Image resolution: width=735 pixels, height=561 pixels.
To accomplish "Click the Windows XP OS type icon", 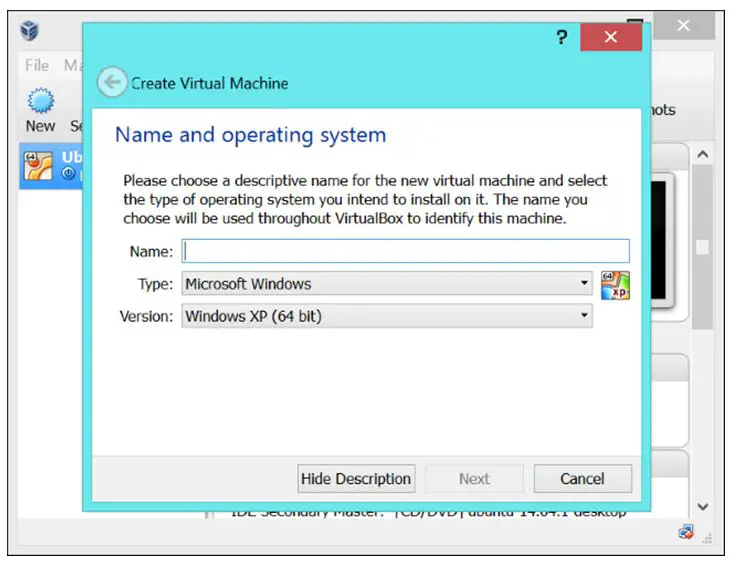I will click(x=615, y=285).
